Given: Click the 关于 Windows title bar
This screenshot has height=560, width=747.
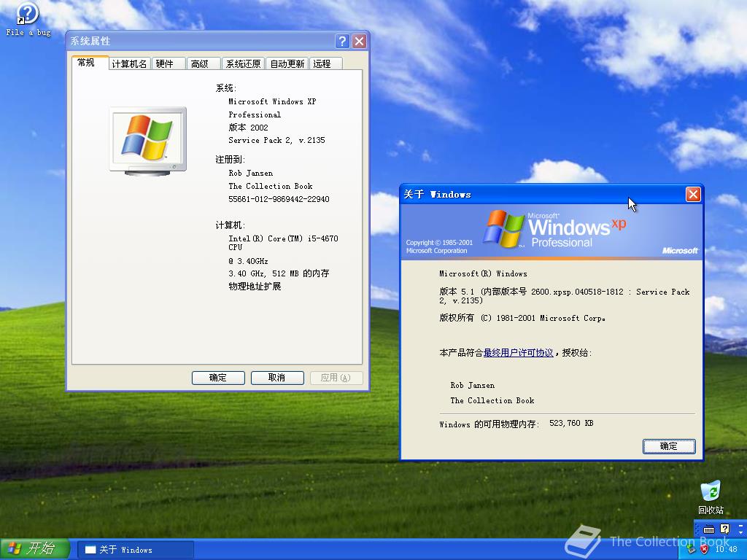Looking at the screenshot, I should tap(543, 194).
